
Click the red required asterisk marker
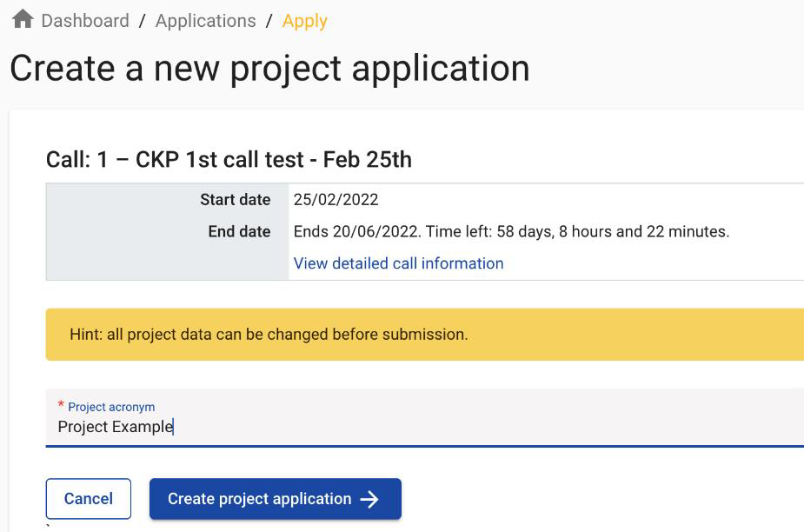[61, 405]
